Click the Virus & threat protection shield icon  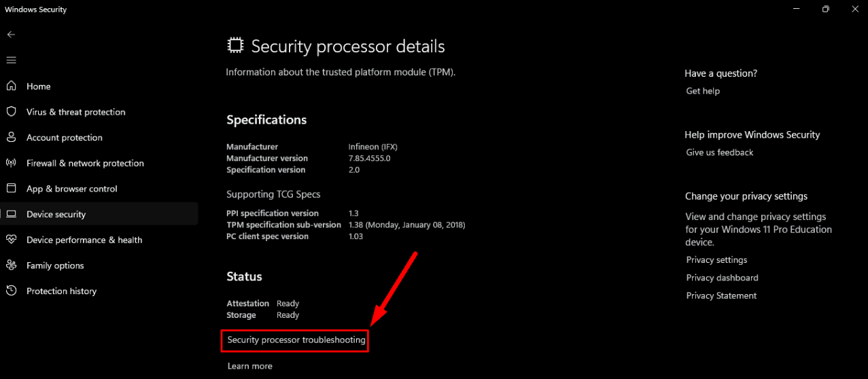pyautogui.click(x=11, y=111)
